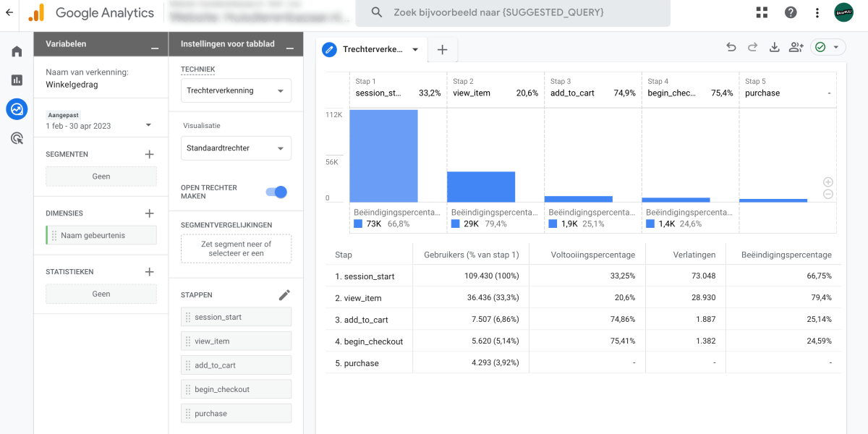Expand the date range 1 feb - 30 apr 2023
The width and height of the screenshot is (868, 434).
pyautogui.click(x=98, y=125)
